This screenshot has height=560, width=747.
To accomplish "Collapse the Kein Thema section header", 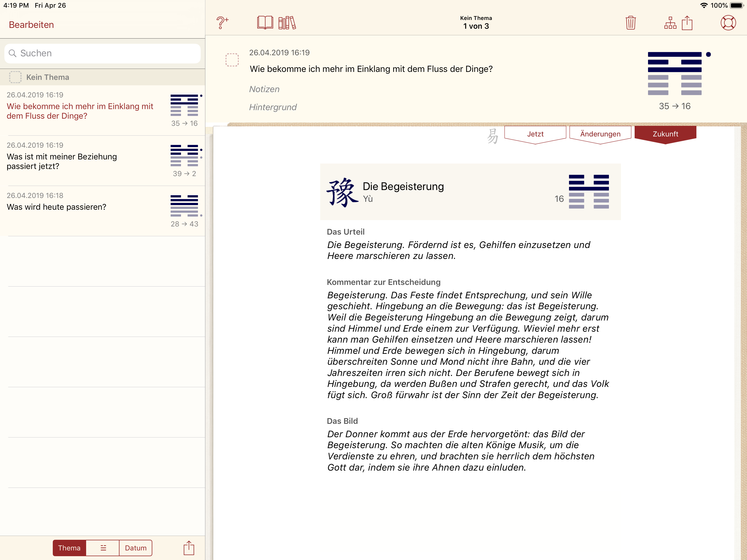I will (x=47, y=77).
